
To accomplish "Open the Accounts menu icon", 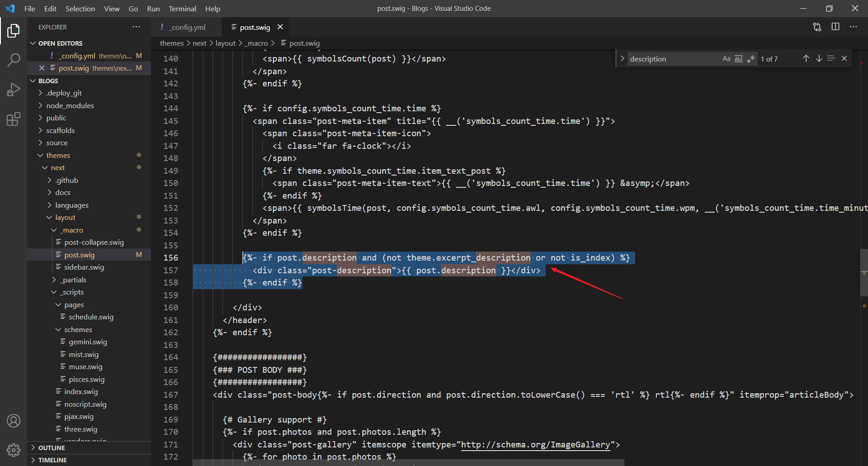I will tap(14, 421).
